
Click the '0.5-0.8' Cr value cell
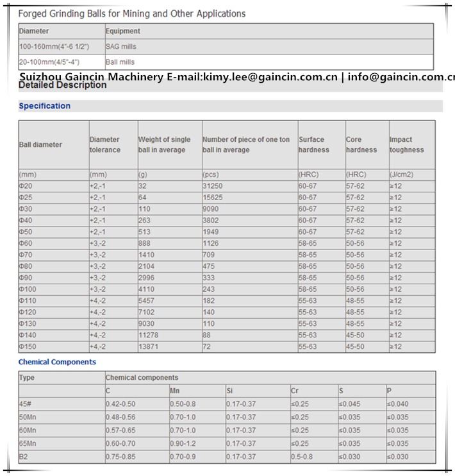point(302,457)
